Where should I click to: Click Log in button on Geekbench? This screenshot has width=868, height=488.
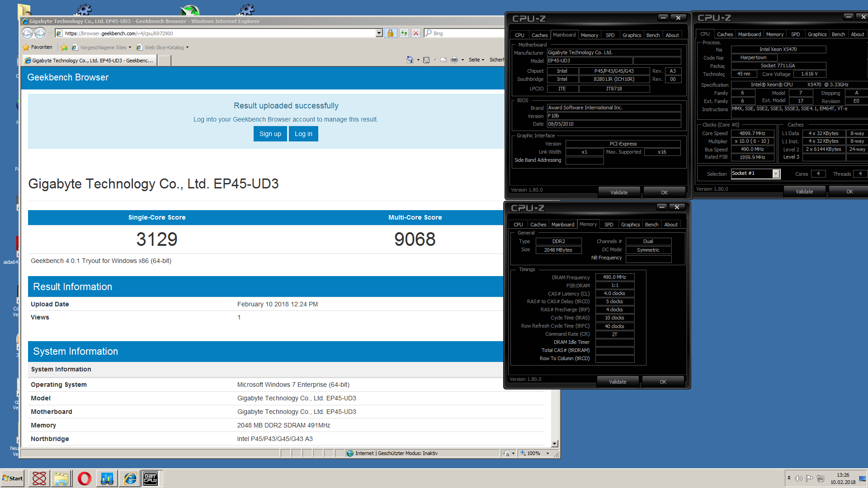pos(303,134)
